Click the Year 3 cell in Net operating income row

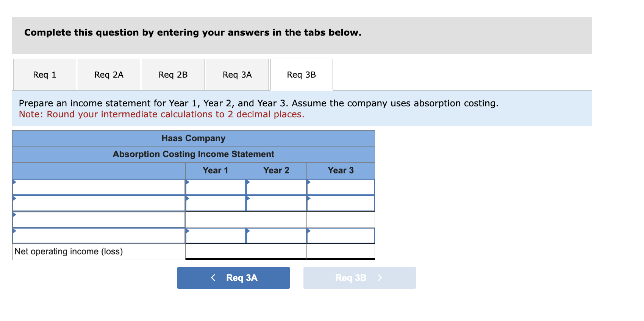(340, 251)
